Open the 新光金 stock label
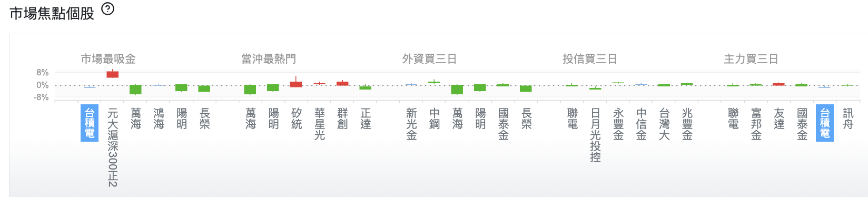This screenshot has width=868, height=197. (411, 124)
